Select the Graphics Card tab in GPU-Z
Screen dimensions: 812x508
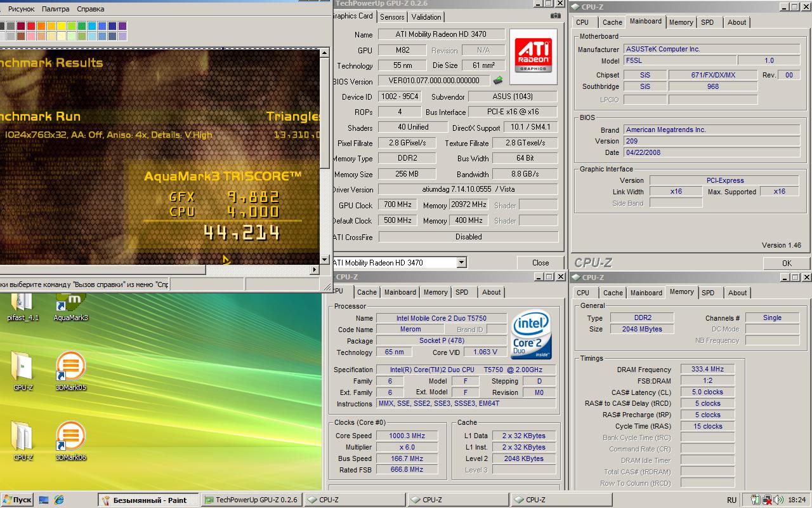tap(354, 16)
